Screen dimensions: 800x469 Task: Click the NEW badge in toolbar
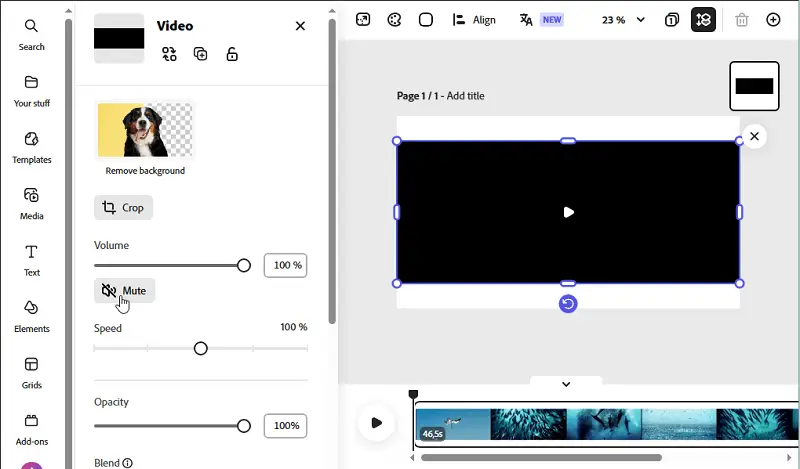[x=552, y=19]
